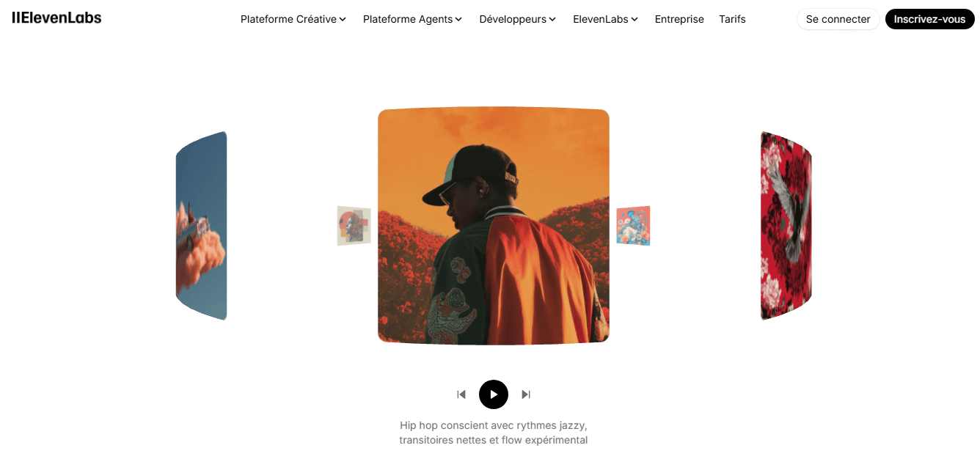
Task: Click the hip hop track description text
Action: [494, 433]
